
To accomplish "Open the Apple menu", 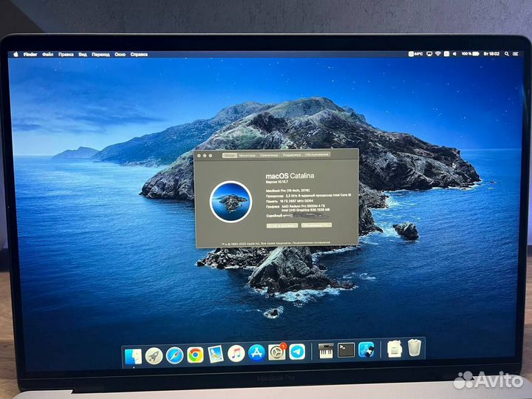I will click(16, 54).
